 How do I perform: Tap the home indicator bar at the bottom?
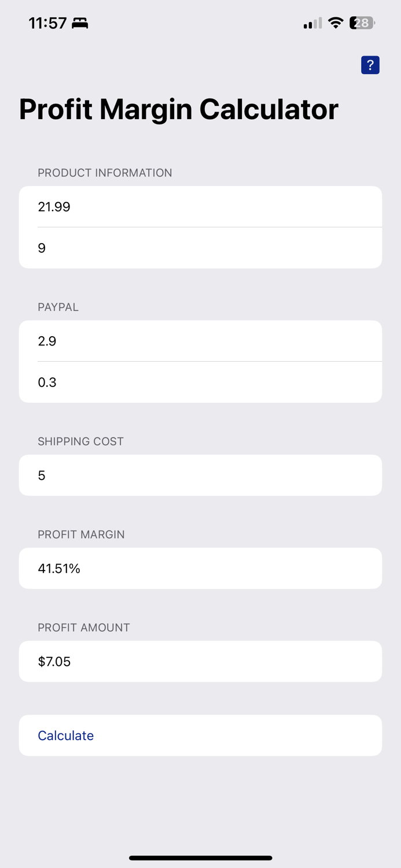point(200,858)
